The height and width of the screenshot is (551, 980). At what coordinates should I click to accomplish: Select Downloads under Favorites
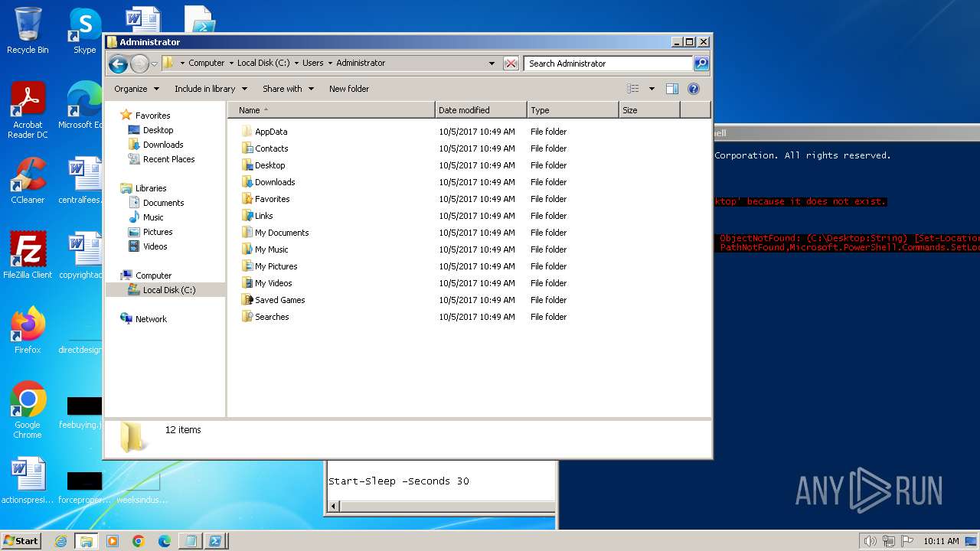click(x=162, y=145)
